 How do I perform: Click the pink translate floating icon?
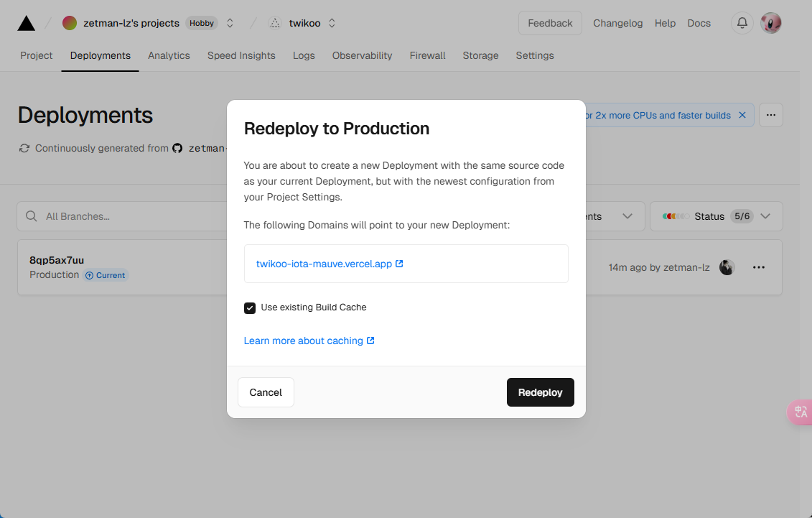coord(801,412)
